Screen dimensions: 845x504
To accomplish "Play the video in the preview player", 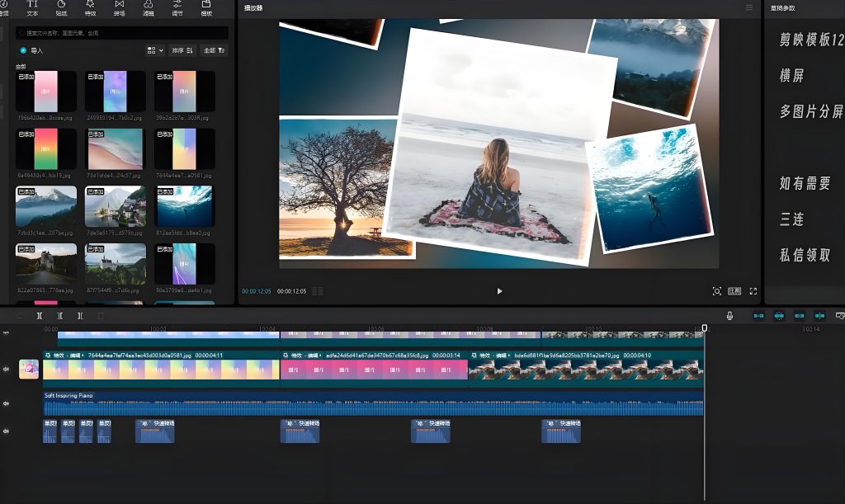I will click(x=499, y=291).
